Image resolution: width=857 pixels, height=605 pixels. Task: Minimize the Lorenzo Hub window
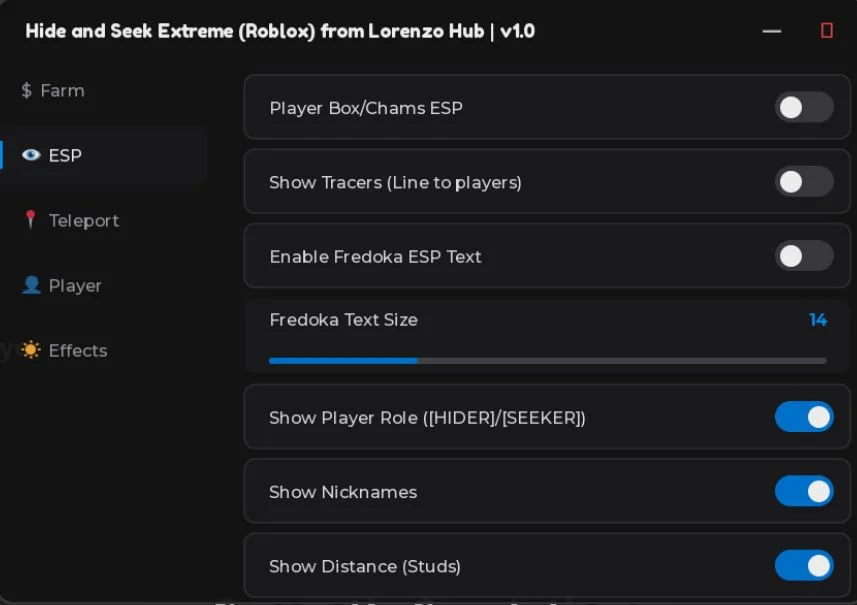tap(771, 31)
